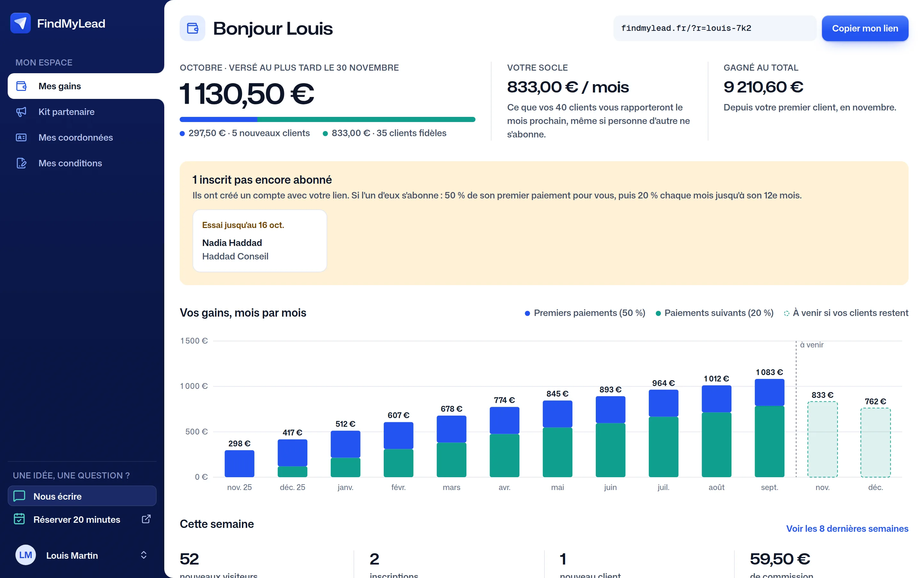Click the Nous écrire button
Image resolution: width=924 pixels, height=578 pixels.
tap(82, 496)
